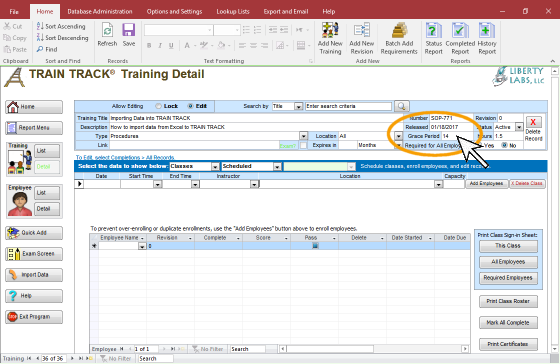This screenshot has height=364, width=560.
Task: Toggle Italic text formatting
Action: [x=160, y=45]
